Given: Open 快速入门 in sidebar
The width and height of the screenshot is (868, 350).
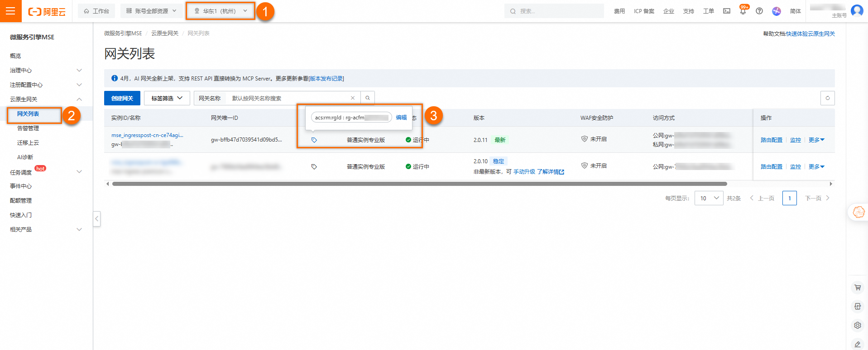Looking at the screenshot, I should click(x=21, y=215).
